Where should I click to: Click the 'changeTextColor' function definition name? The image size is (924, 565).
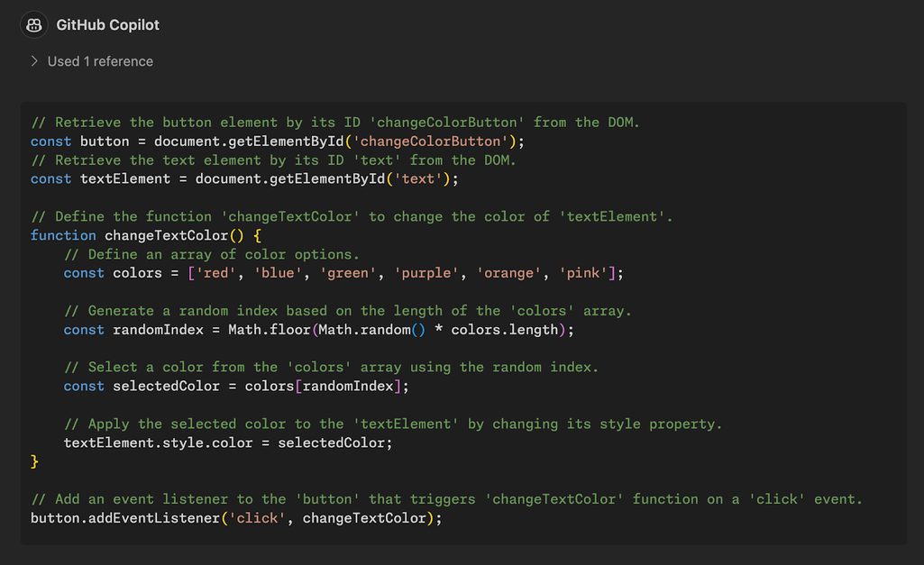pyautogui.click(x=166, y=235)
